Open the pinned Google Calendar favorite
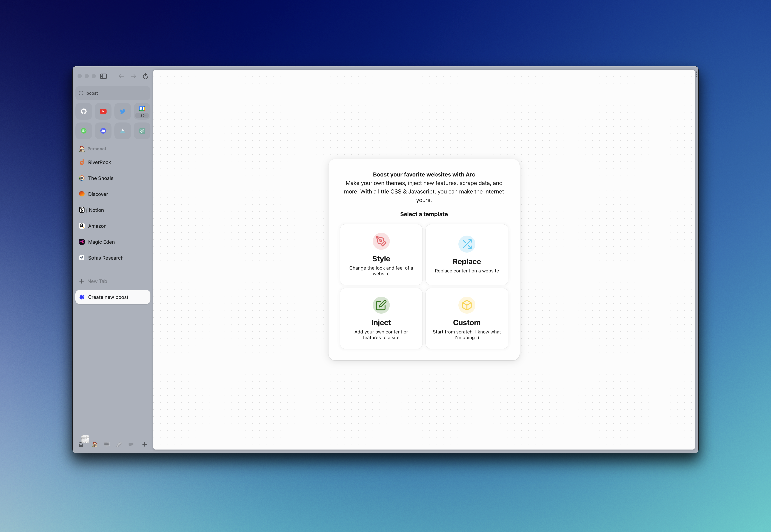Viewport: 771px width, 532px height. (x=142, y=111)
